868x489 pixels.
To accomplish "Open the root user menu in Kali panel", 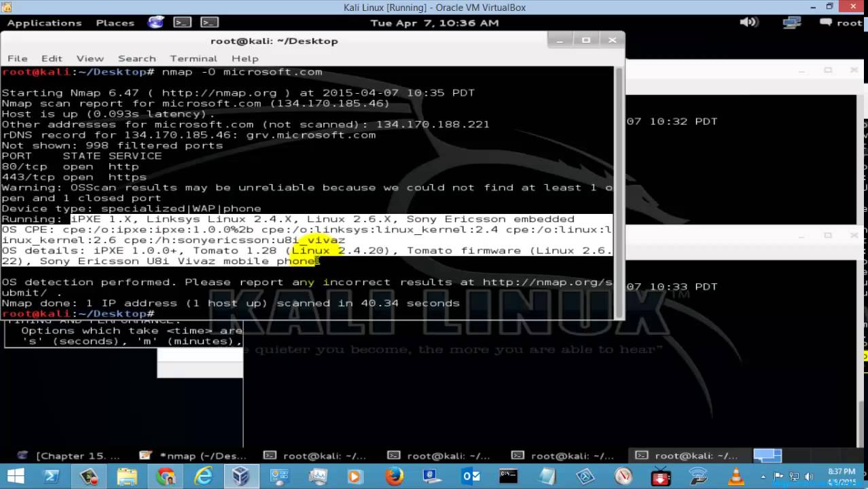I will pyautogui.click(x=842, y=22).
